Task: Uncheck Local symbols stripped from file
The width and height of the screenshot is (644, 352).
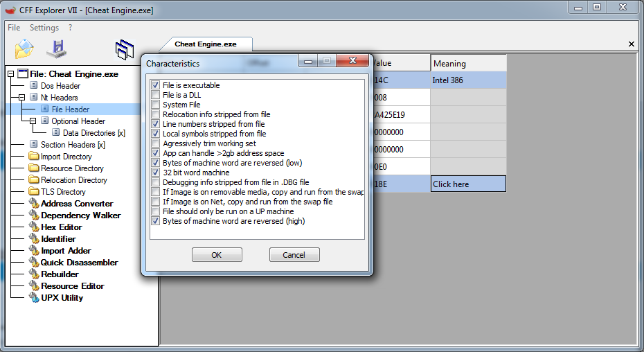Action: [x=155, y=134]
